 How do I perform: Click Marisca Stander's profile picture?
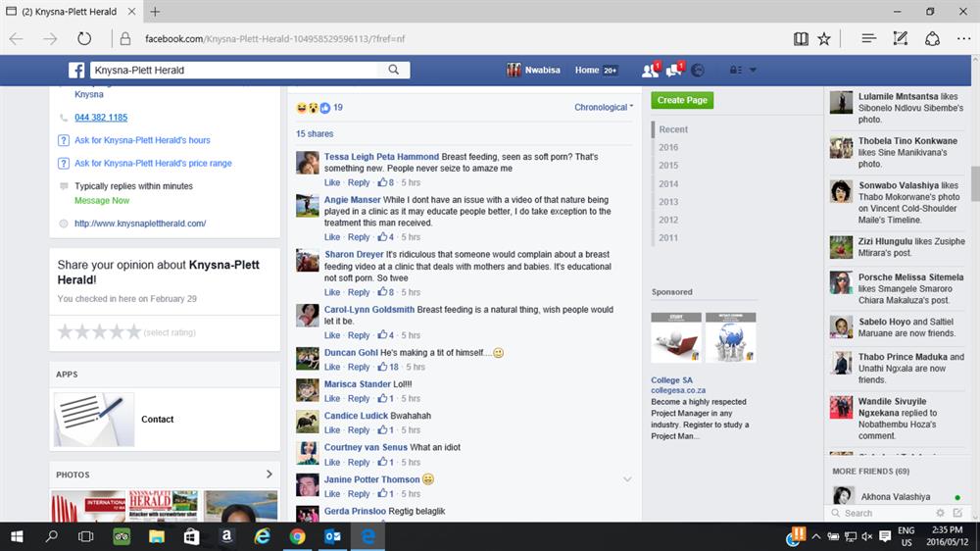click(x=308, y=390)
